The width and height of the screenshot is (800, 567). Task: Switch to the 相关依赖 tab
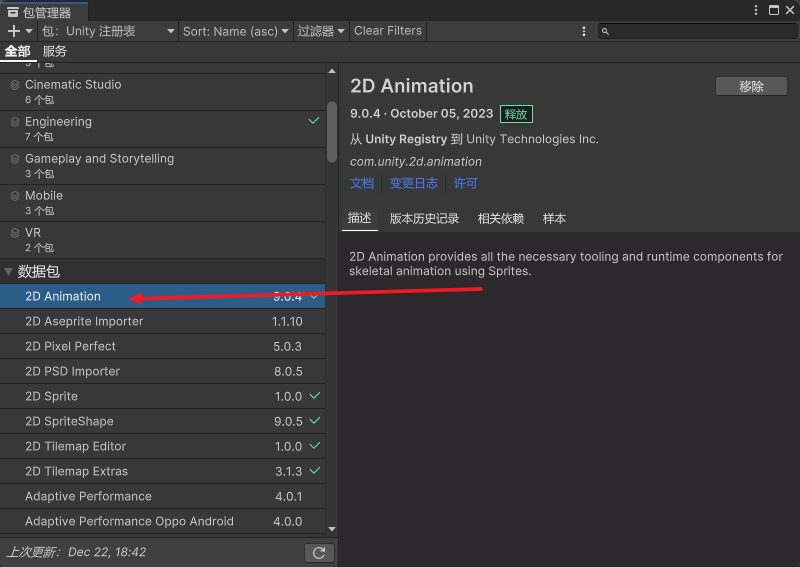point(500,218)
